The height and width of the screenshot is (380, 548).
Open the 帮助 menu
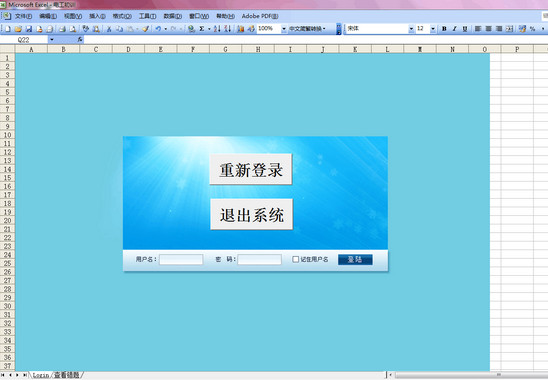(225, 16)
